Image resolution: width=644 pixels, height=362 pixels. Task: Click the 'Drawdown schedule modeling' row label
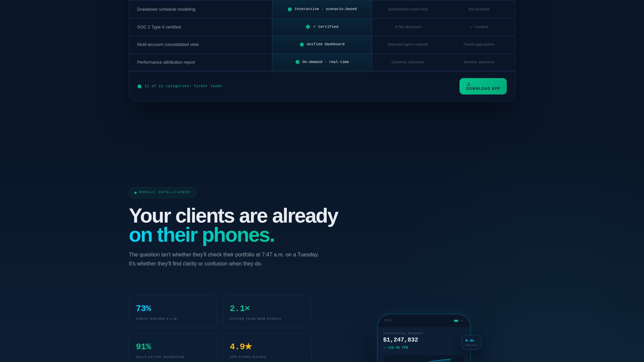click(x=166, y=9)
